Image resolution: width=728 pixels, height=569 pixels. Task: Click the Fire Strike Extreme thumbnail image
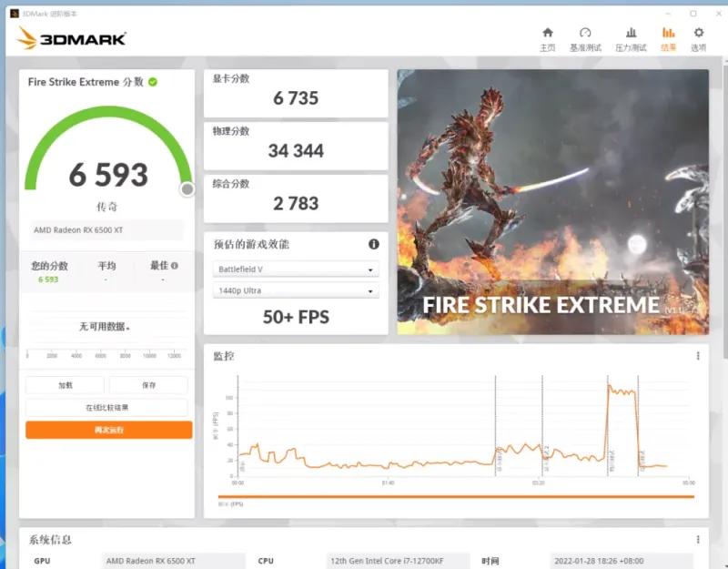pos(552,202)
